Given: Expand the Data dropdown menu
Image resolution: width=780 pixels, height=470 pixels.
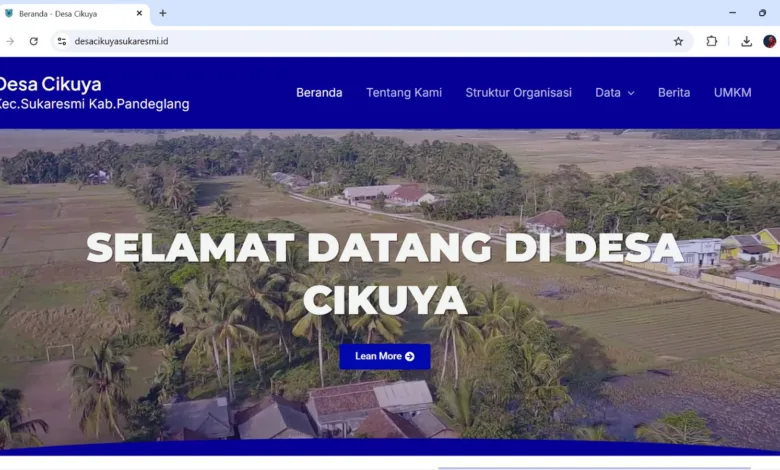Looking at the screenshot, I should 614,93.
